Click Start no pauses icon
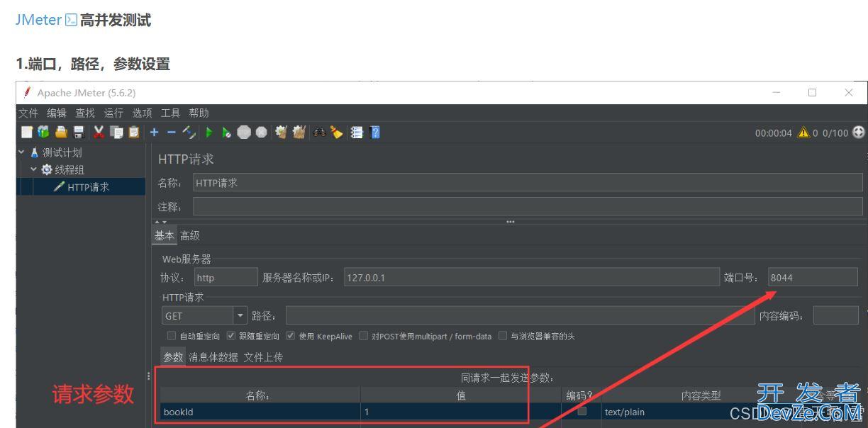 point(226,133)
